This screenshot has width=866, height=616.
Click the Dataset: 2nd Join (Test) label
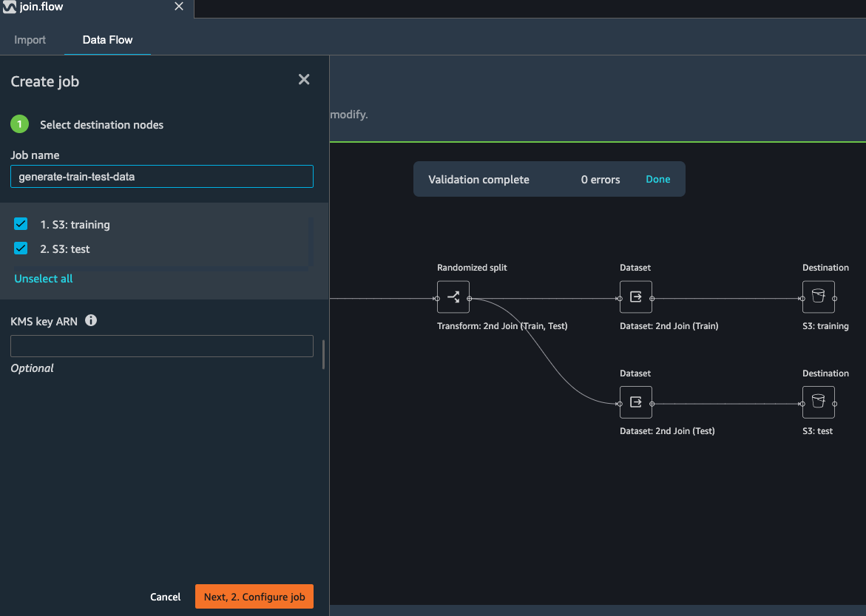point(667,431)
